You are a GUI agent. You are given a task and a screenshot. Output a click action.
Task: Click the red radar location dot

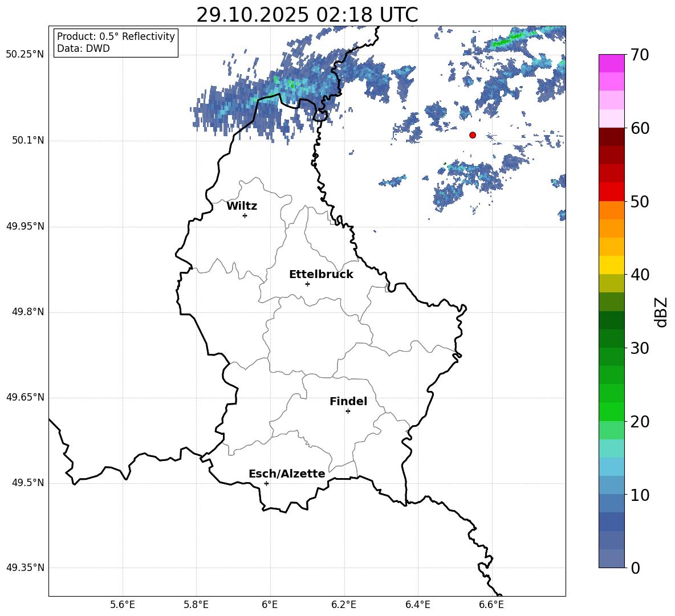pyautogui.click(x=473, y=135)
